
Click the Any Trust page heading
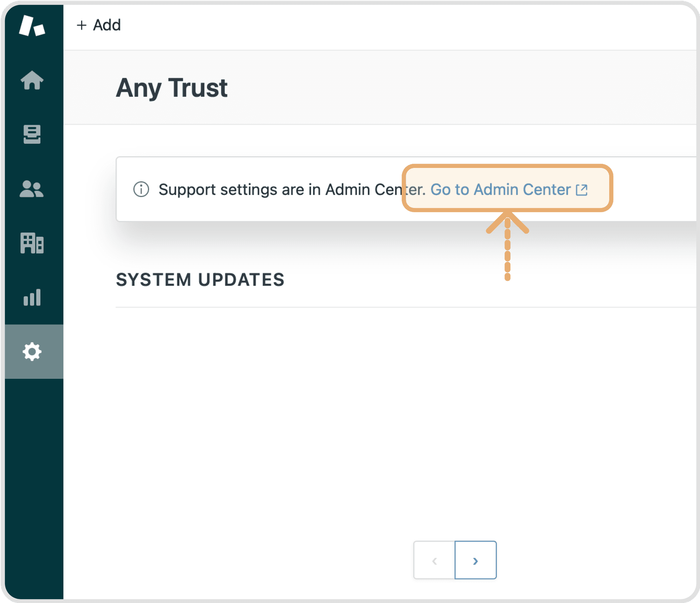pyautogui.click(x=172, y=88)
